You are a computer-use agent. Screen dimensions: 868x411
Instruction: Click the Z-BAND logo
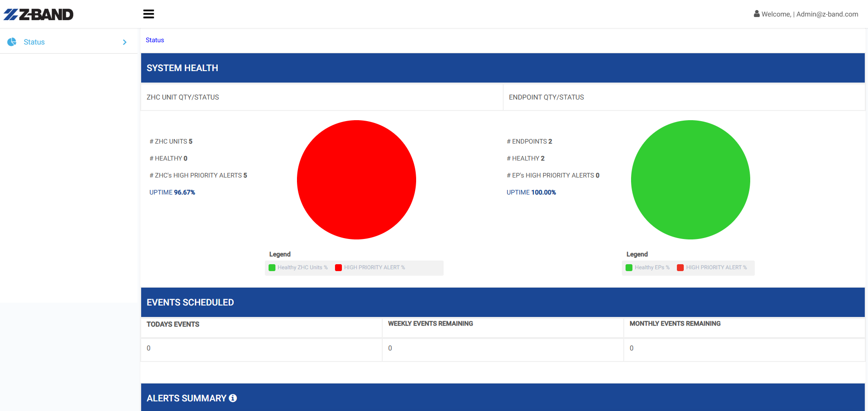(38, 15)
